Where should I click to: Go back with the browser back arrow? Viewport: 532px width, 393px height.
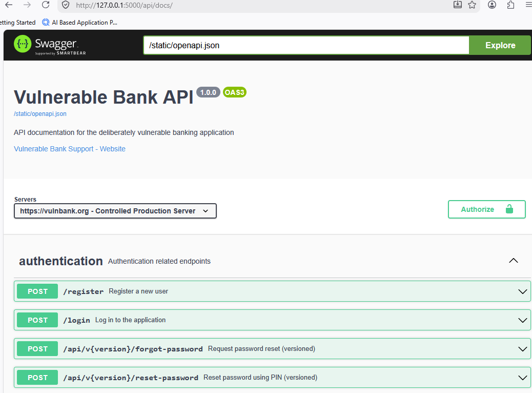[9, 5]
